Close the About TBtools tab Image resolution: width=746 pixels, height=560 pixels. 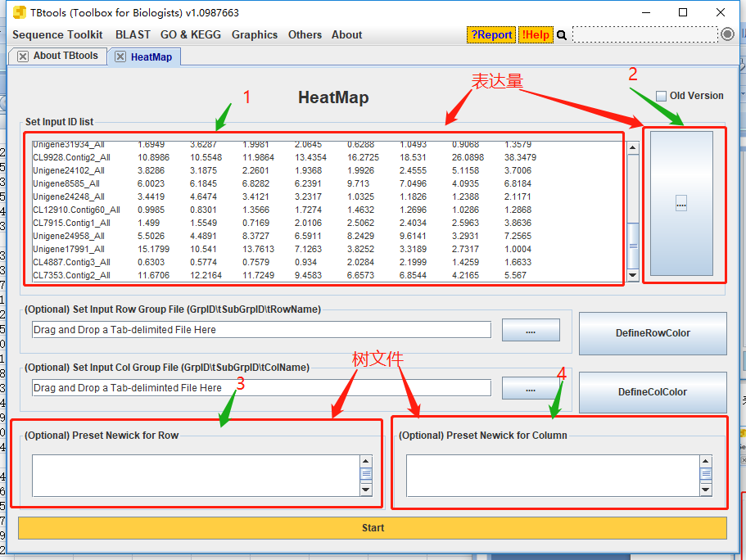(x=22, y=56)
